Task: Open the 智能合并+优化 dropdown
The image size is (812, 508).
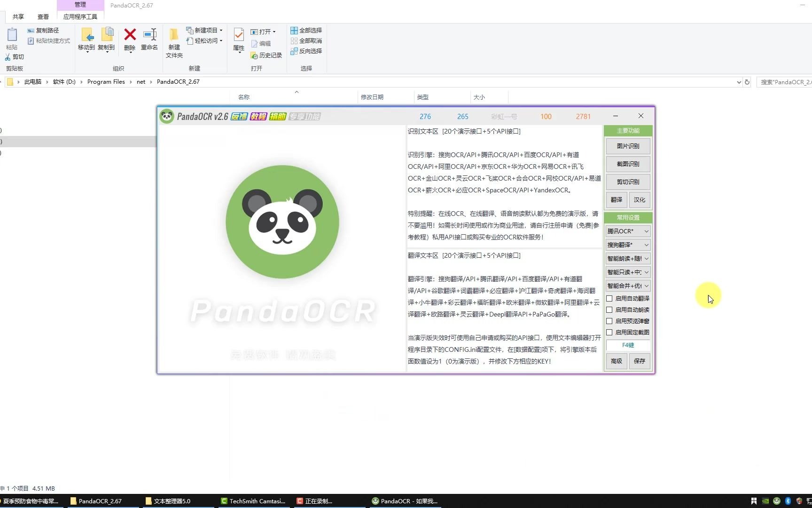Action: pos(628,286)
